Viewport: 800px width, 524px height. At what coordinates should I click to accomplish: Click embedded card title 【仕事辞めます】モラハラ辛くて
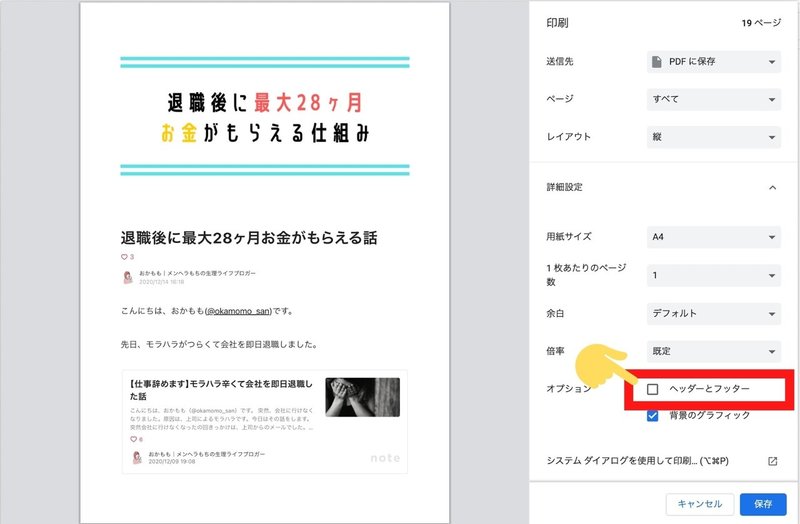pos(221,390)
